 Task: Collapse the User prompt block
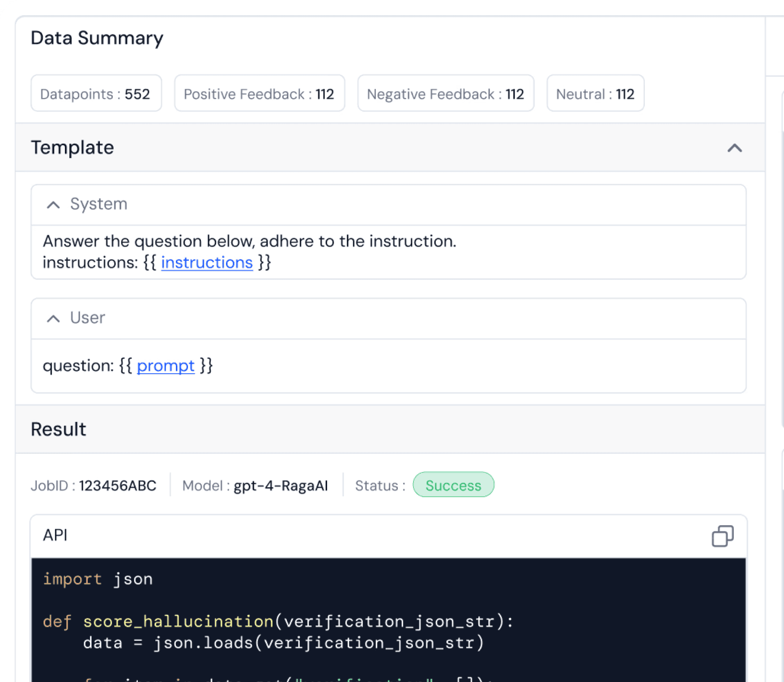53,318
